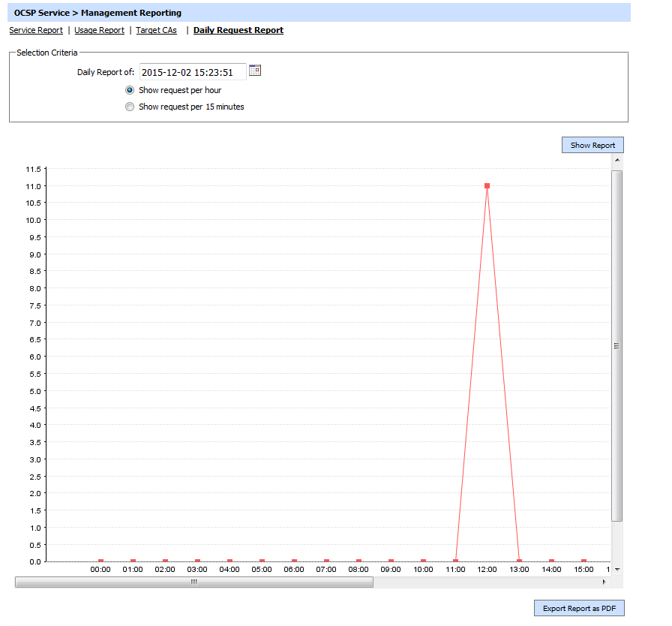Viewport: 672px width, 626px height.
Task: Click the scroll up arrow of chart
Action: click(616, 160)
